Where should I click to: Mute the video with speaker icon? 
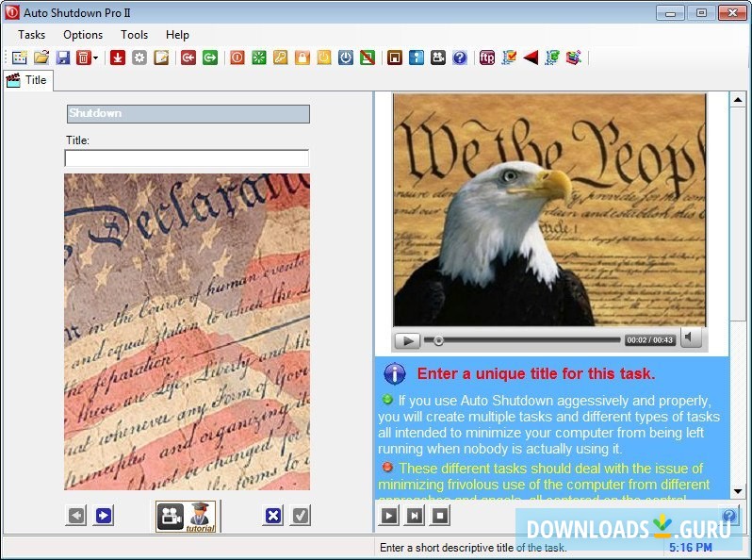[689, 338]
